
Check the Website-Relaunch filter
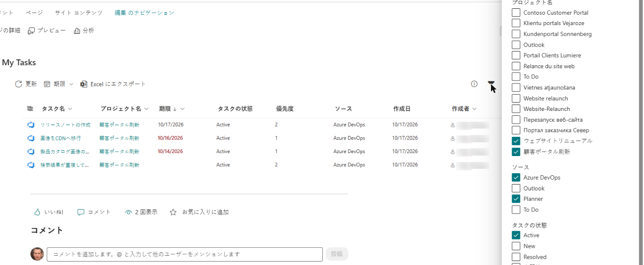tap(516, 109)
